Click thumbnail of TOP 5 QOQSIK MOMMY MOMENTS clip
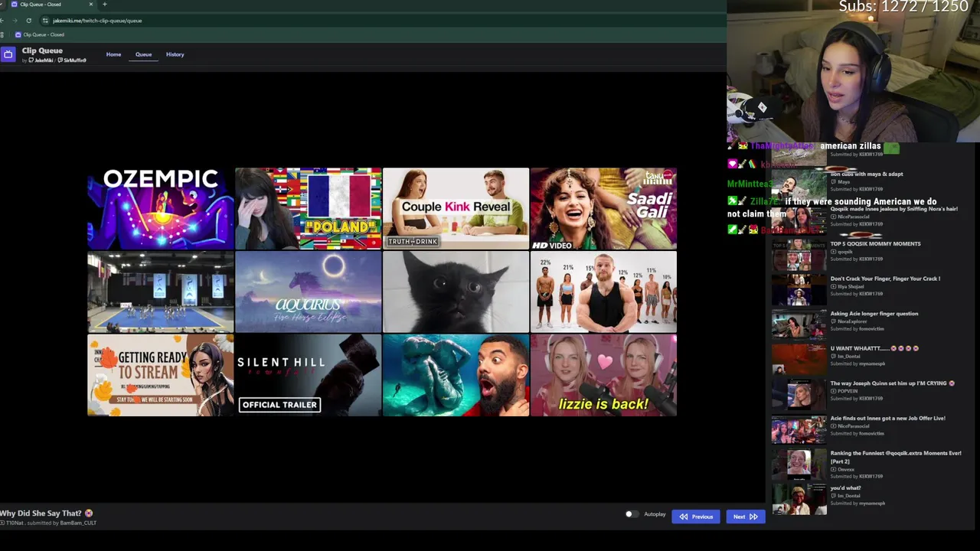The width and height of the screenshot is (980, 551). pyautogui.click(x=799, y=254)
